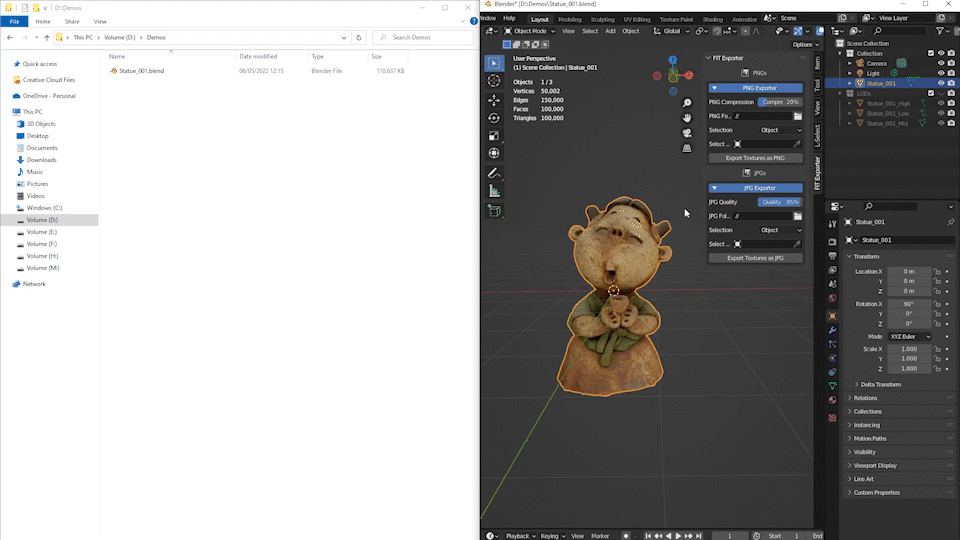
Task: Switch orthographic/perspective grid icon
Action: click(x=687, y=148)
